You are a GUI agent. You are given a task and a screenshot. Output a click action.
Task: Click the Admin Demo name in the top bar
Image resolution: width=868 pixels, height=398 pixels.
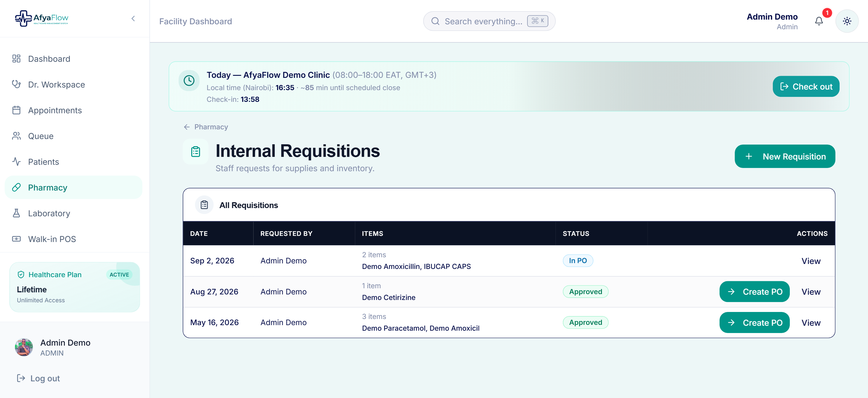tap(772, 17)
